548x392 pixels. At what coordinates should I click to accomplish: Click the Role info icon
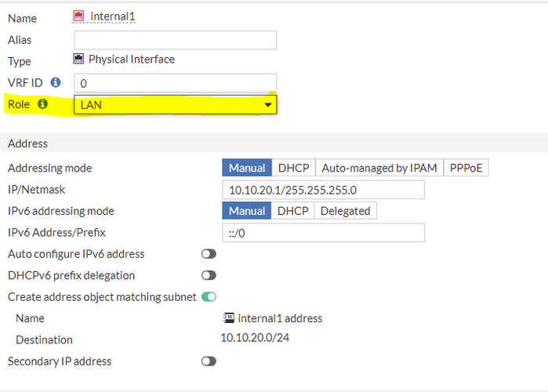click(42, 103)
